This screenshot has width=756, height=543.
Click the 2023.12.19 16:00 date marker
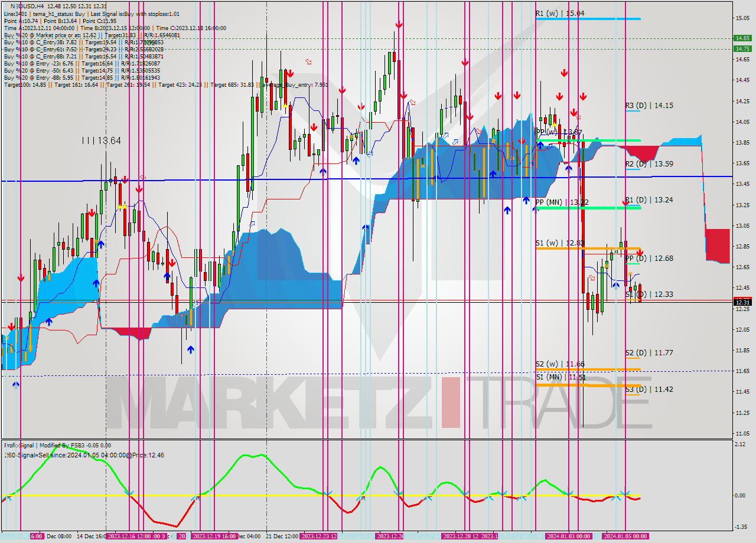(x=214, y=536)
